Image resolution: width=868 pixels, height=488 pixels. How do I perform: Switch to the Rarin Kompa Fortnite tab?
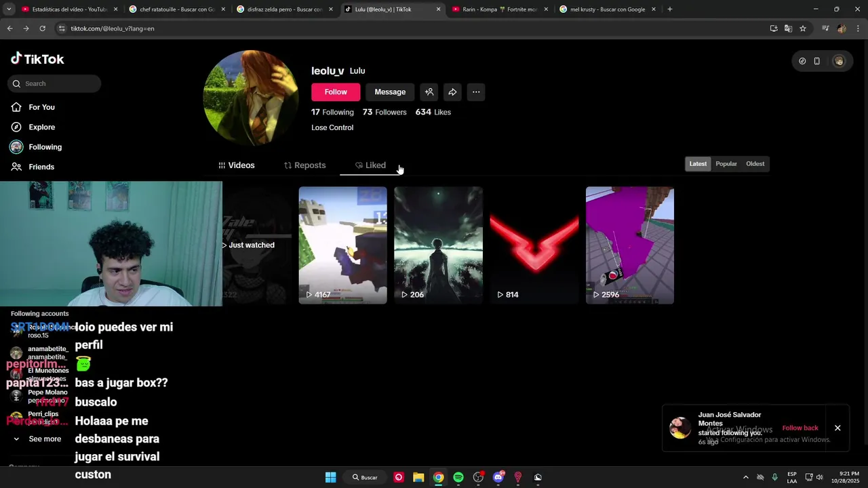(500, 9)
